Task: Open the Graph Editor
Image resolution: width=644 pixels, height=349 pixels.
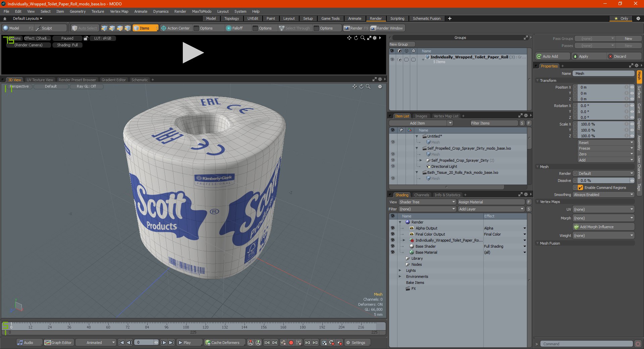Action: 58,343
